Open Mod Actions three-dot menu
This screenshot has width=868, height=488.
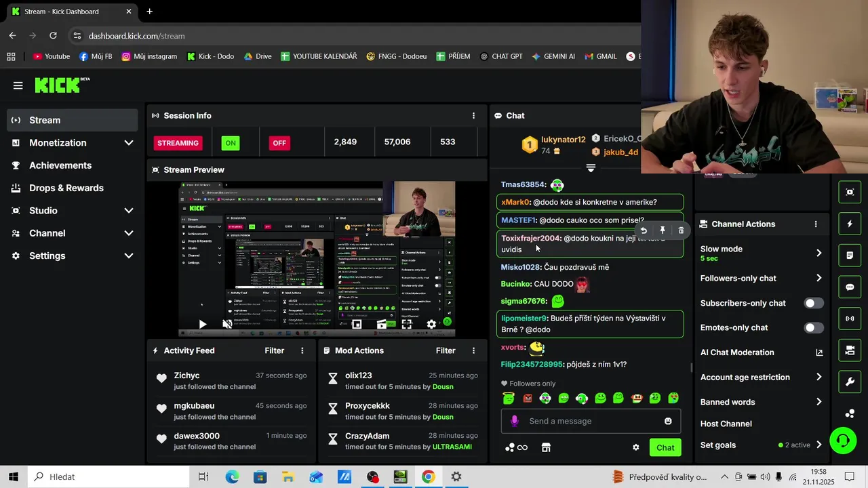click(x=473, y=350)
